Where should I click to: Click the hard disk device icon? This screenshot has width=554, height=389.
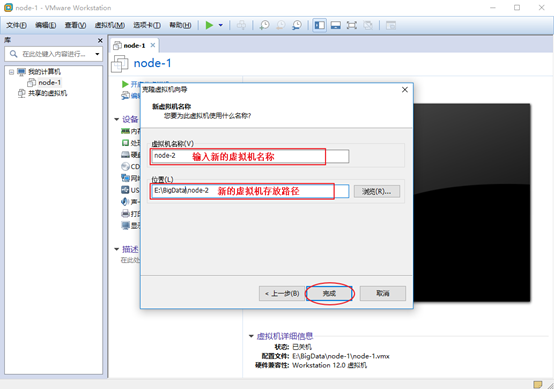tap(125, 154)
